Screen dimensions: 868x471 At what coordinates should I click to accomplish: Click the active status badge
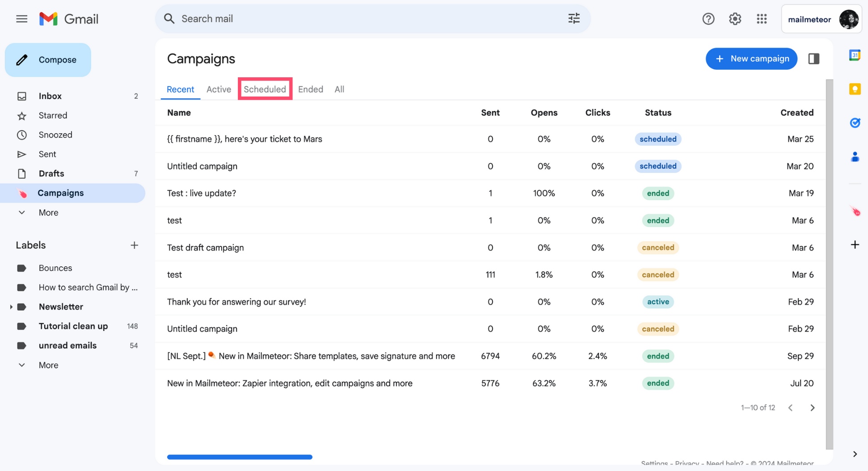[x=658, y=302]
